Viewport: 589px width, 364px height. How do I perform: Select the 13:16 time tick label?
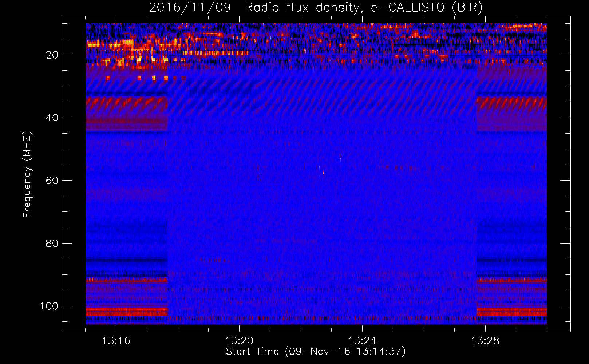(x=116, y=341)
